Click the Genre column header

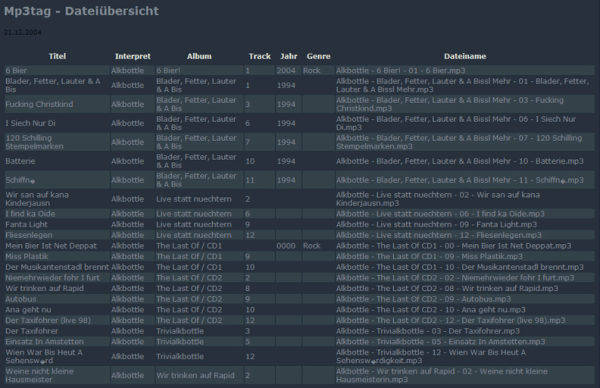click(x=318, y=56)
